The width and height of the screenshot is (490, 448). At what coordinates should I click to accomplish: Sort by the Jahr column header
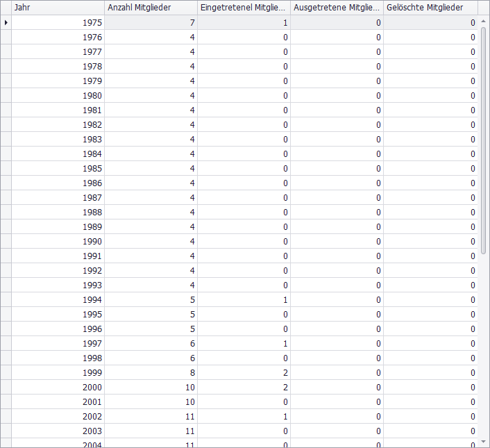(58, 8)
